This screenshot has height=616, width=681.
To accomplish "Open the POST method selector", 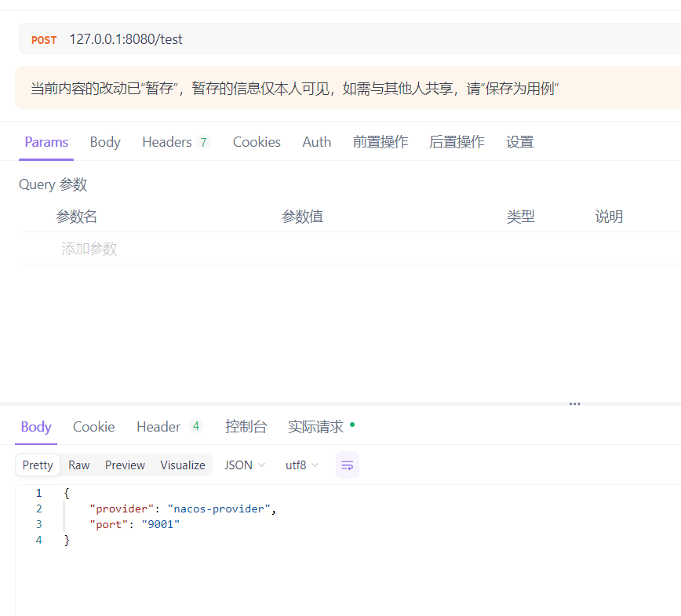I will pos(44,39).
